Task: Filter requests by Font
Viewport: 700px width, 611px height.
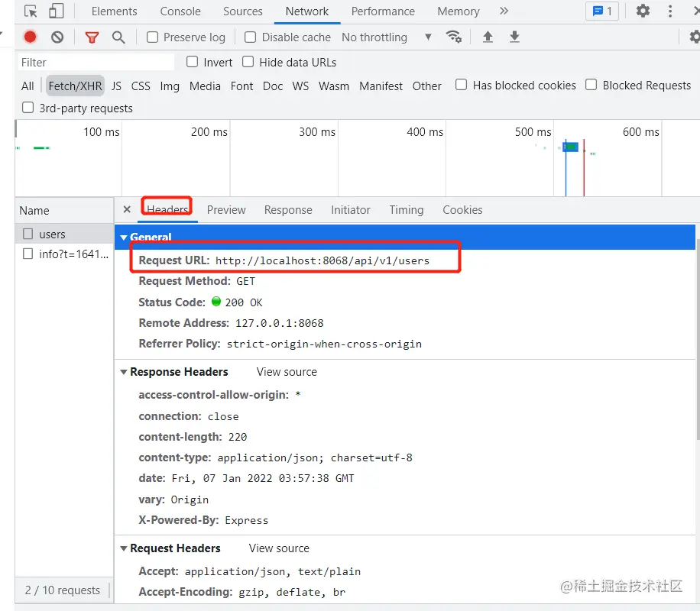Action: click(241, 86)
